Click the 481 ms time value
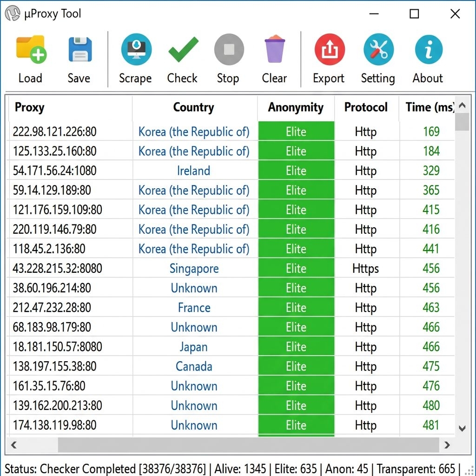The image size is (476, 476). [431, 425]
